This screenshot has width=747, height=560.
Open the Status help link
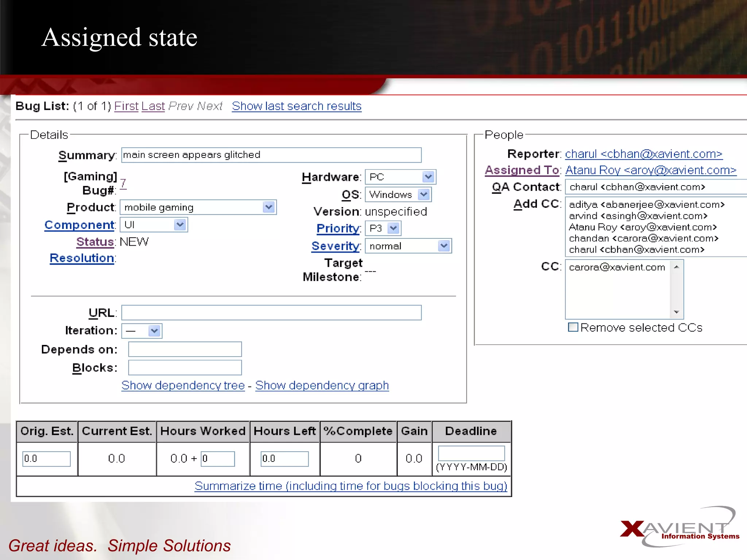pos(95,242)
